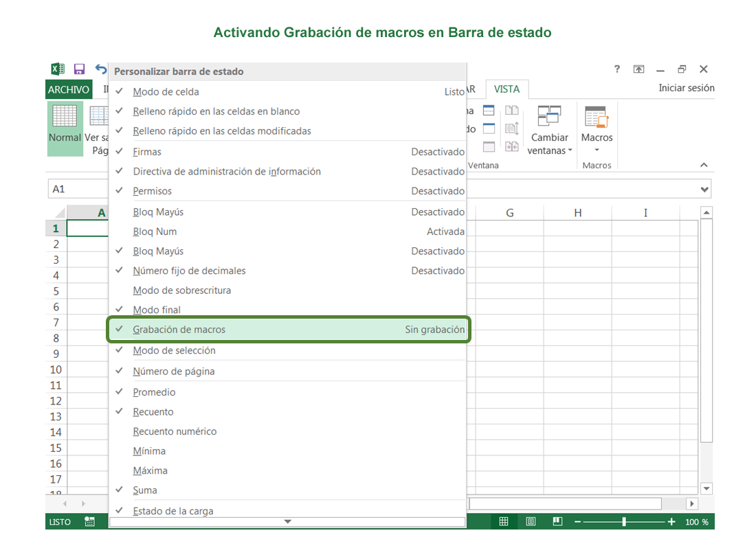Click scroll-left sheet tab arrow
The height and width of the screenshot is (535, 756).
(65, 503)
